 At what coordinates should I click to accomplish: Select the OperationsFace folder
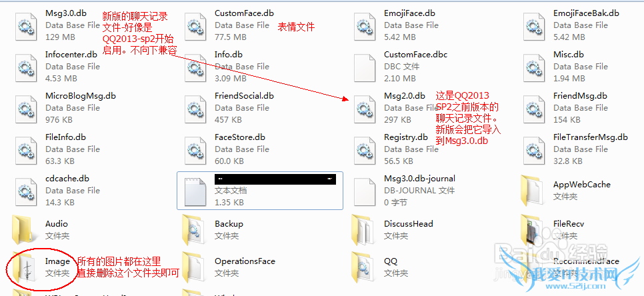tap(228, 267)
